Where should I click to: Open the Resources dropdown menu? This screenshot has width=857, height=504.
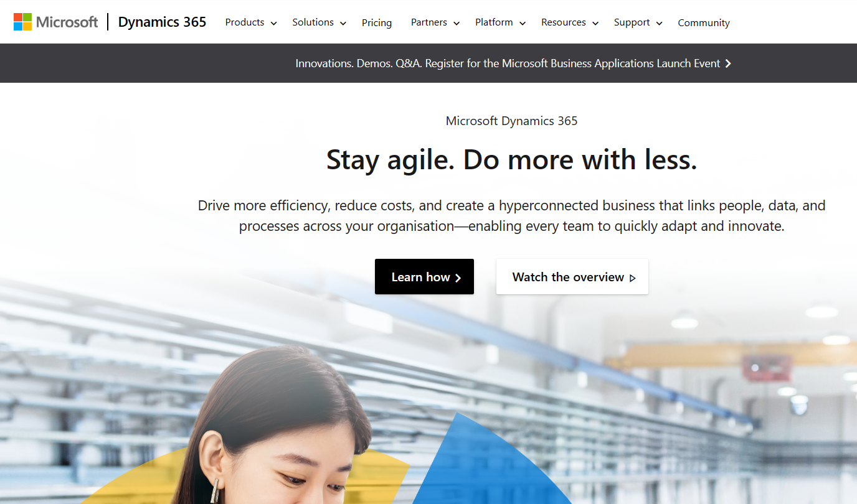pyautogui.click(x=563, y=22)
